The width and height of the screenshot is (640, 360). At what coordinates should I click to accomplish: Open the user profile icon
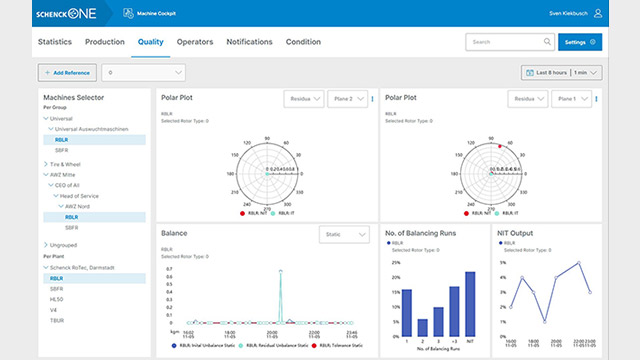(598, 13)
